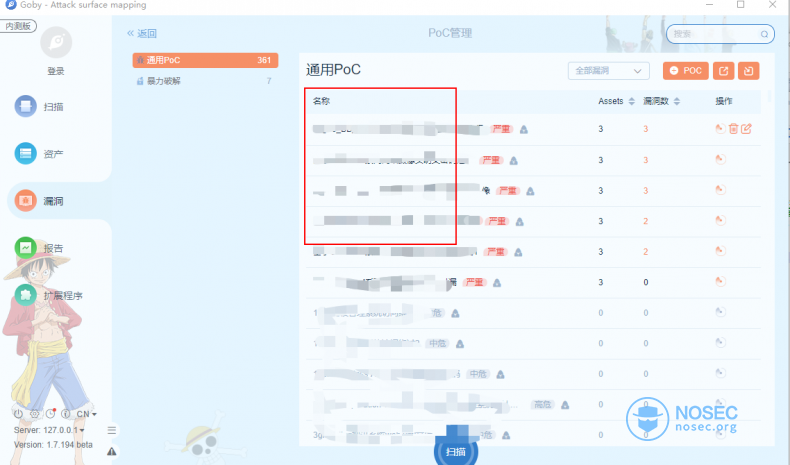Click the 内测版 badge
The image size is (790, 465).
tap(18, 26)
